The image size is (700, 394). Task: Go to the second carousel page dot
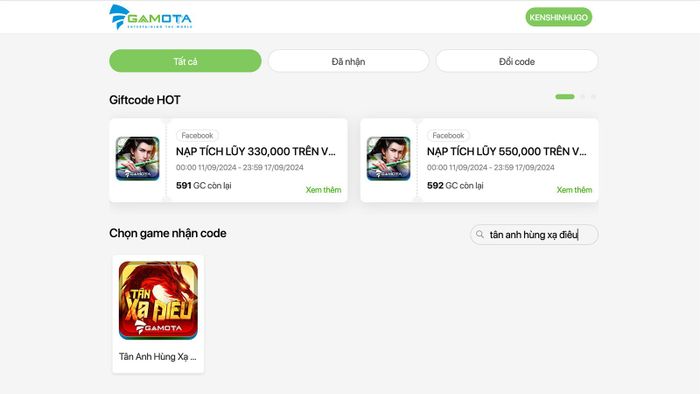[583, 97]
